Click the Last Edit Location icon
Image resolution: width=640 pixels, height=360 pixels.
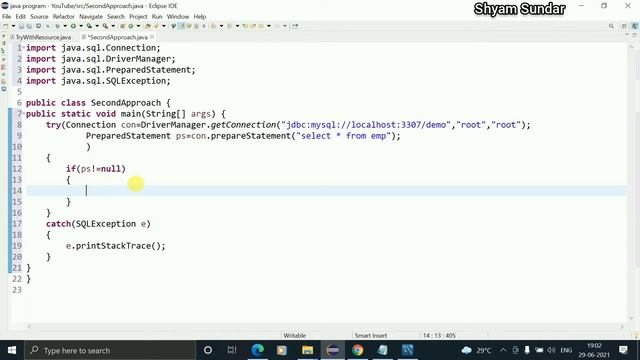(245, 26)
